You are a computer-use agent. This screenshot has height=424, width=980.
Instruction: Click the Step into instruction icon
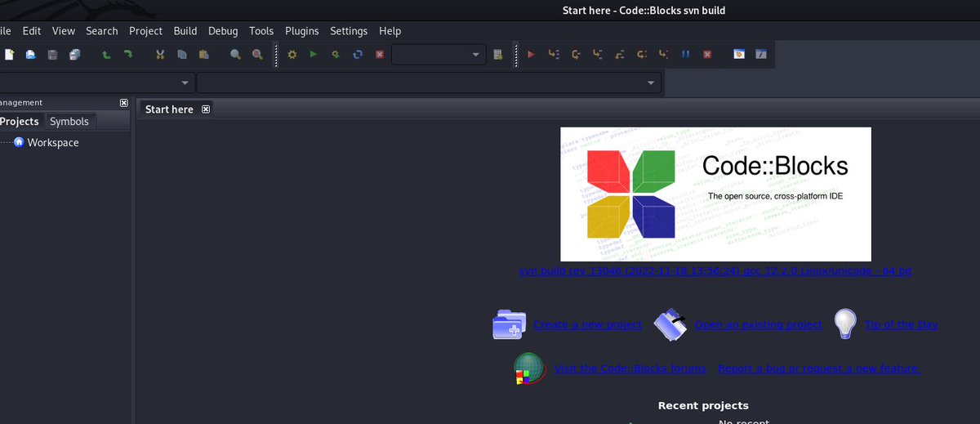coord(664,55)
